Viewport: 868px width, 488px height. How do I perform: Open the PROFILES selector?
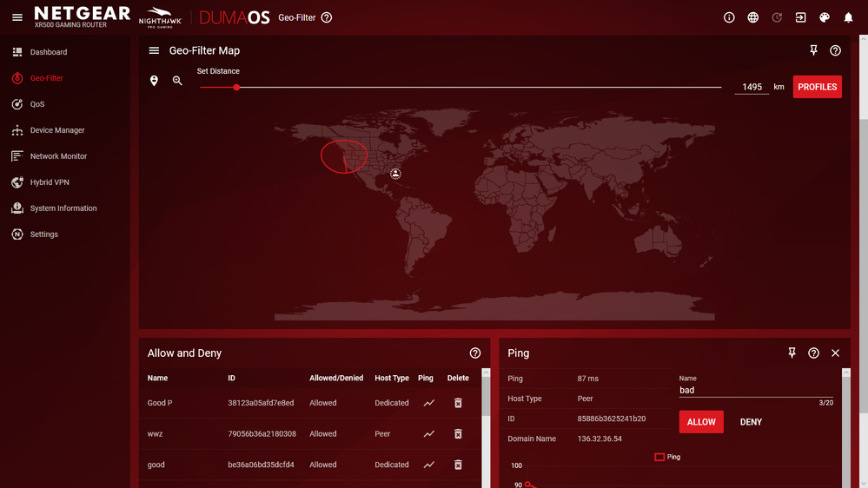[817, 87]
